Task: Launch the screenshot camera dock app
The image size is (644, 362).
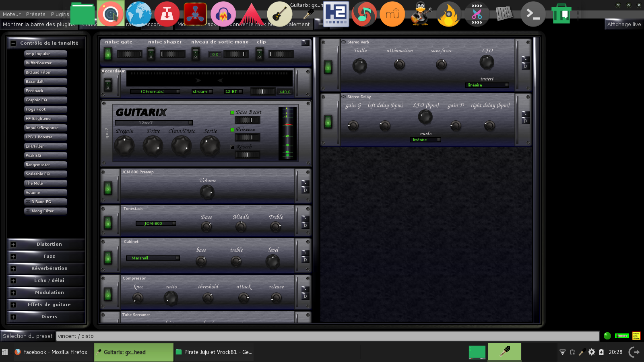Action: 111,14
